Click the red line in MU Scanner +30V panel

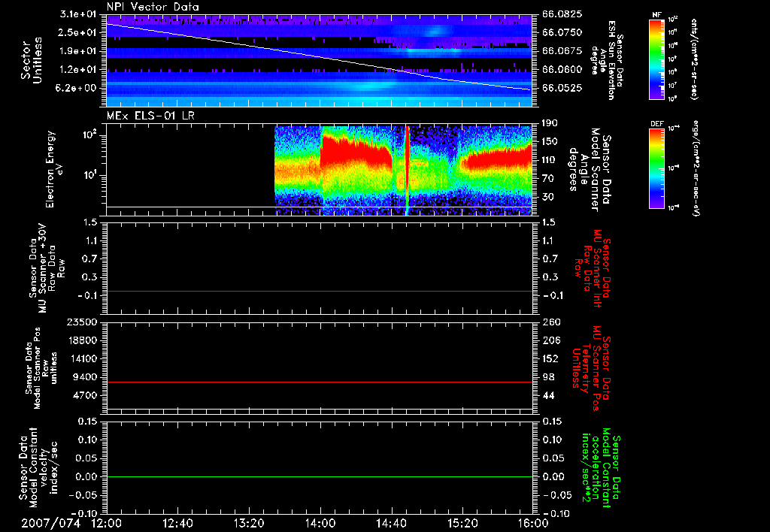(x=320, y=291)
